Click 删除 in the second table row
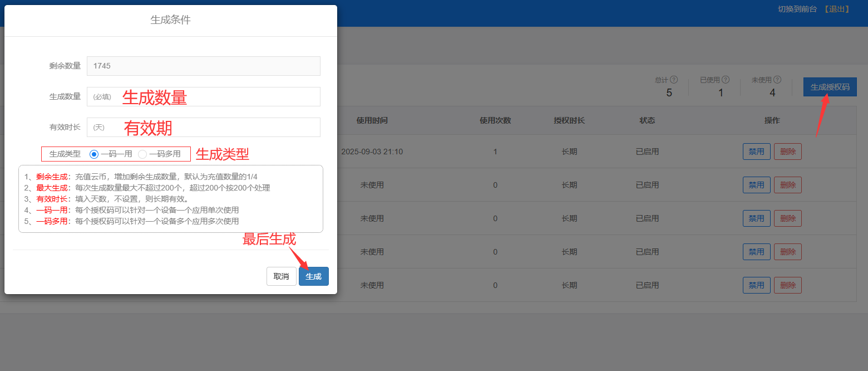The image size is (868, 371). (x=787, y=185)
